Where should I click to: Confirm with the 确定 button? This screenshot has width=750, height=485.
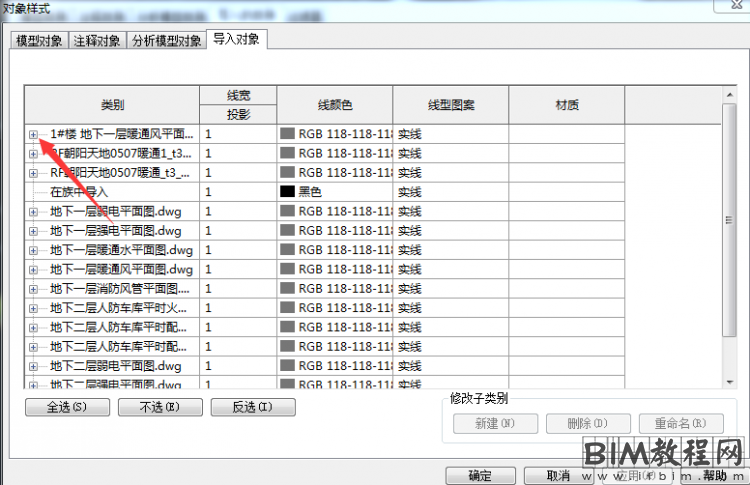tap(480, 475)
